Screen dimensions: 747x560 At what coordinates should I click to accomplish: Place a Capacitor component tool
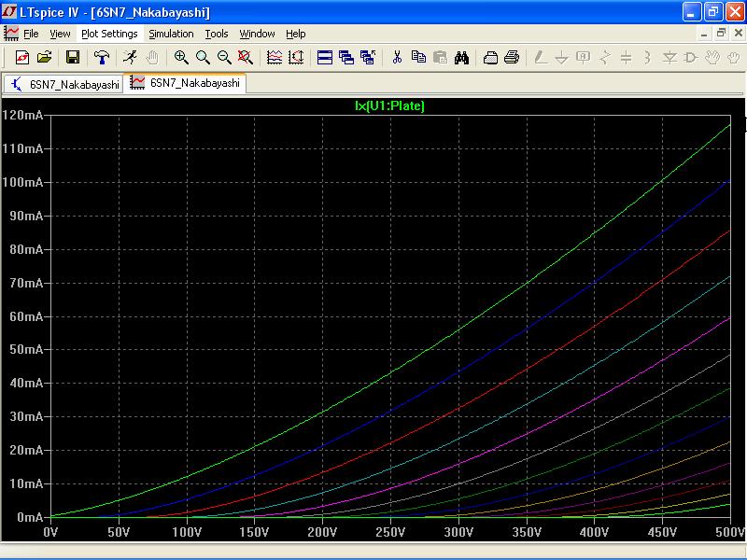coord(627,58)
